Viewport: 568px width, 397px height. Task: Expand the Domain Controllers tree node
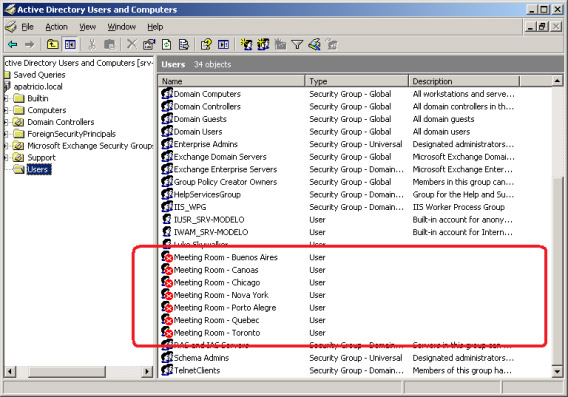[x=6, y=122]
